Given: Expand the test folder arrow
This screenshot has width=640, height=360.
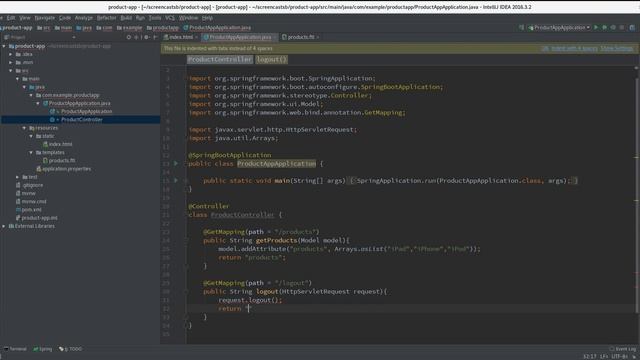Looking at the screenshot, I should [x=18, y=177].
